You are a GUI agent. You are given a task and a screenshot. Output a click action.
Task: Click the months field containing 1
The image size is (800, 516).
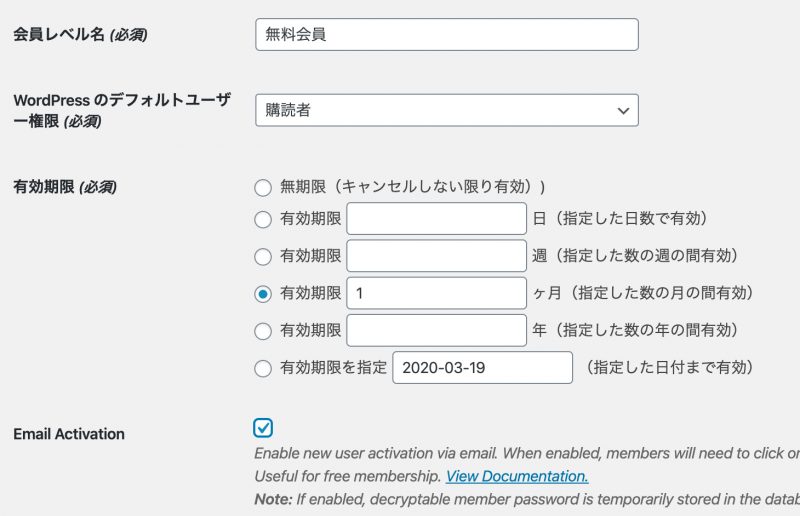pos(436,294)
